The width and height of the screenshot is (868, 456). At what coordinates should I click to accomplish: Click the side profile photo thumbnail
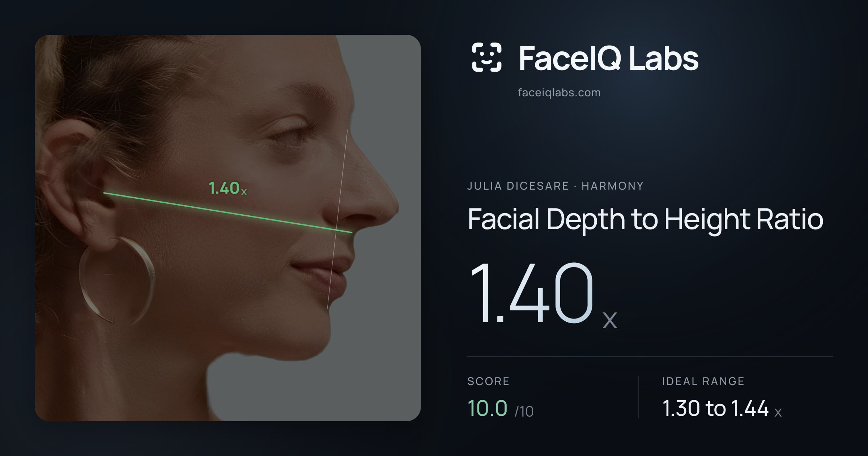click(228, 228)
